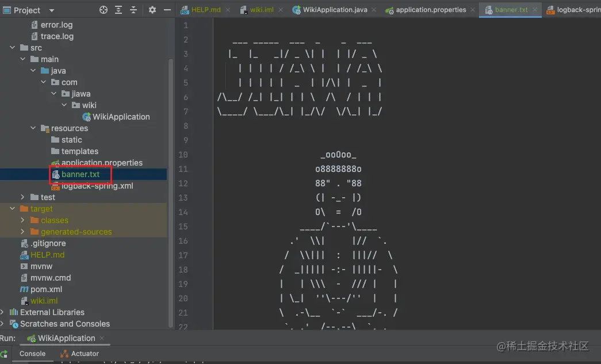Select the templates folder
This screenshot has width=601, height=364.
click(x=80, y=151)
